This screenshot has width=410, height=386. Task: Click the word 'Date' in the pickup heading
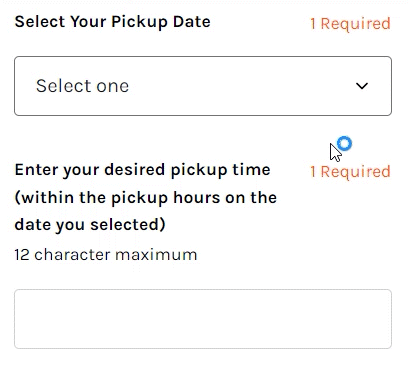(x=192, y=22)
